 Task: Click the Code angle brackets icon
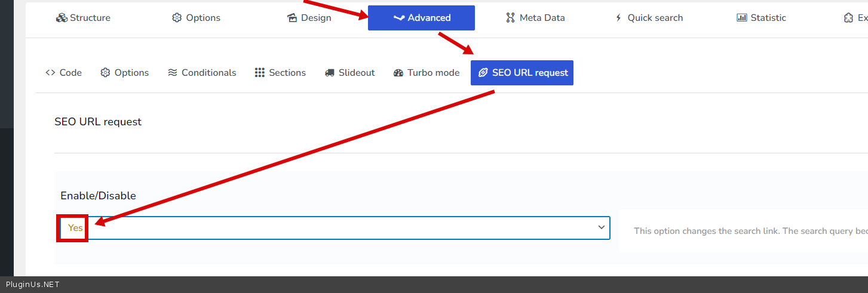tap(50, 73)
